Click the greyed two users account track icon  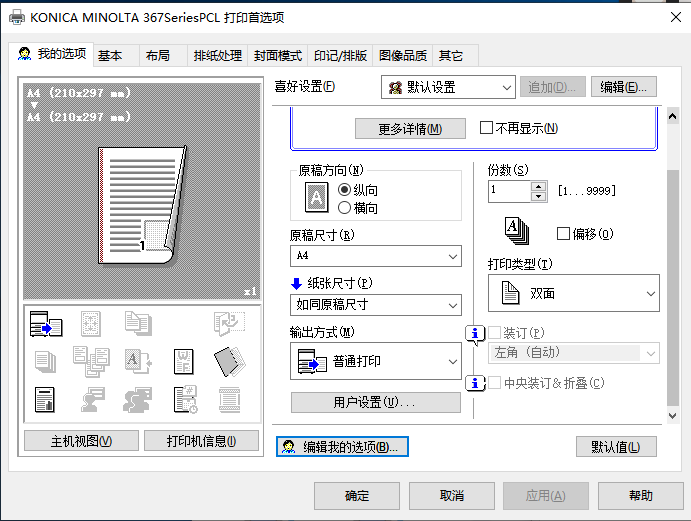137,400
